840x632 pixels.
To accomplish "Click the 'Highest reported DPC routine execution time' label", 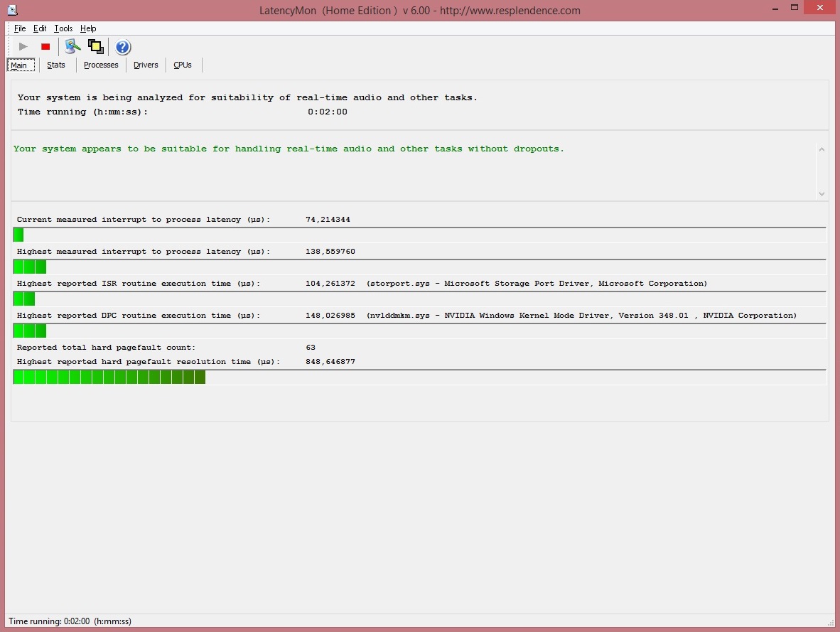I will (x=138, y=315).
